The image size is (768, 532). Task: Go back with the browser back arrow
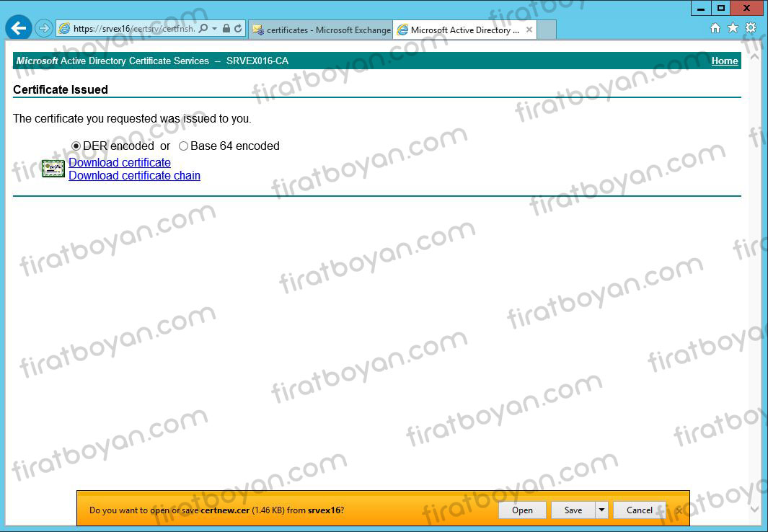pos(19,28)
